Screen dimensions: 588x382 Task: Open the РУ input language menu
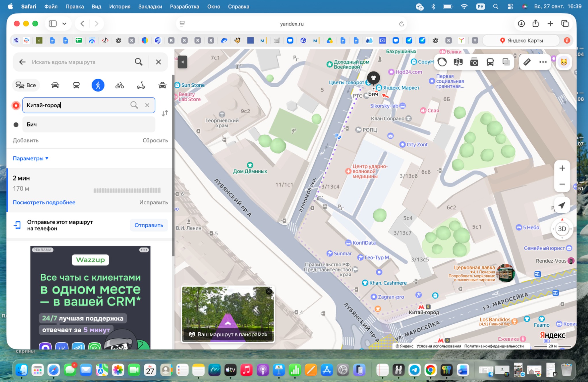point(480,7)
